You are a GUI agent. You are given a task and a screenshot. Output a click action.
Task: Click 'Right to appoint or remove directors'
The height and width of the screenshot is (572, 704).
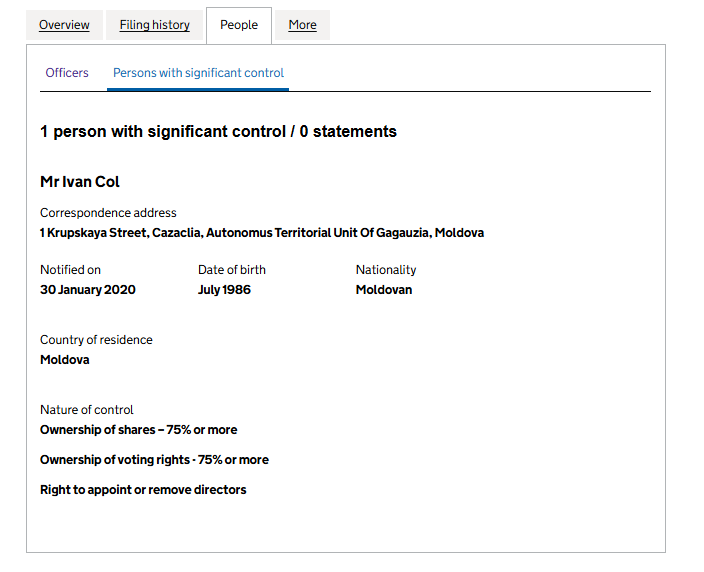143,490
